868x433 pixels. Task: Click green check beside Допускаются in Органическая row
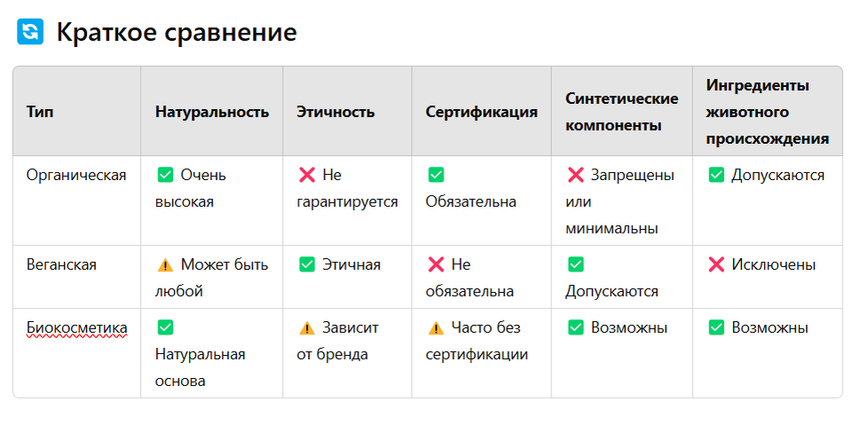(x=716, y=176)
